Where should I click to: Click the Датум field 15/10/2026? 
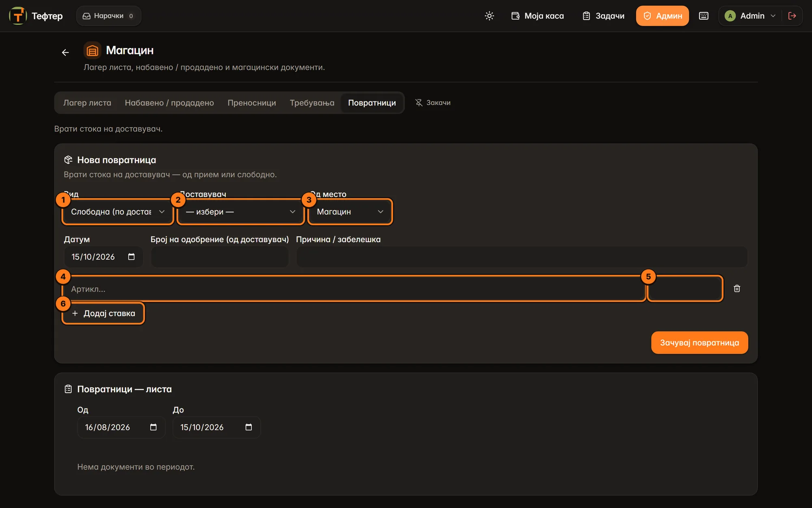(104, 257)
